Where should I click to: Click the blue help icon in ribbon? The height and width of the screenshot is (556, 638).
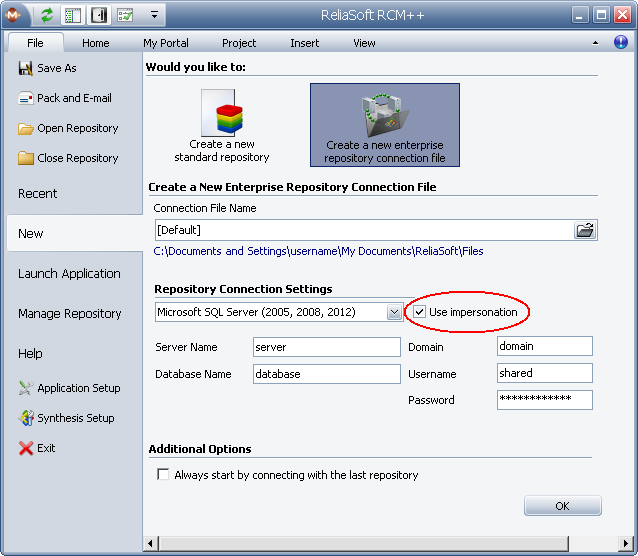pos(621,43)
